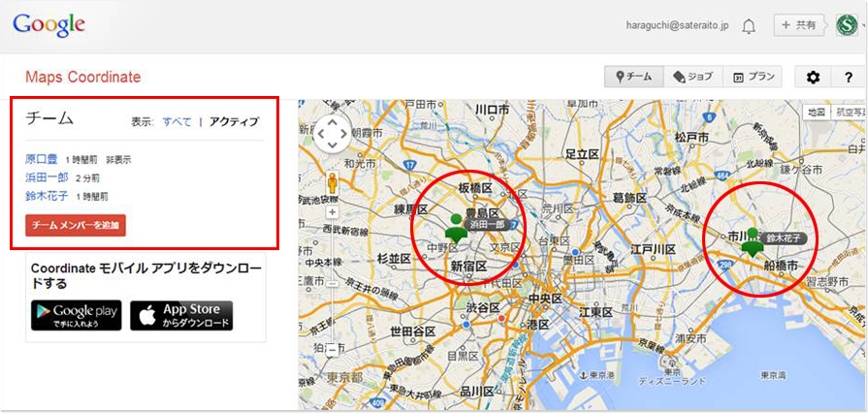868x413 pixels.
Task: Click the red dot marker near 渋谷区
Action: 501,318
